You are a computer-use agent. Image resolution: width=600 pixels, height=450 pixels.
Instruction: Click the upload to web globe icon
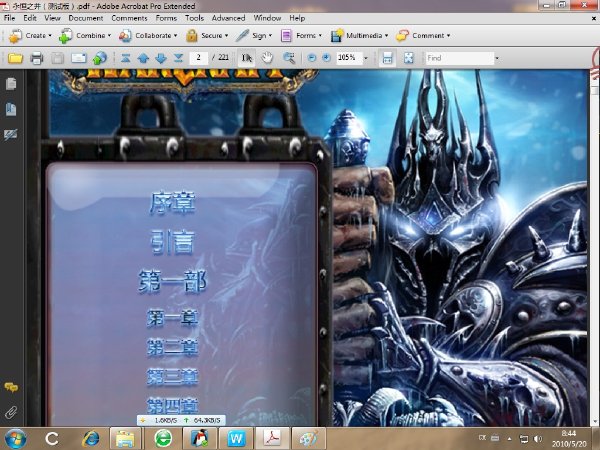99,58
